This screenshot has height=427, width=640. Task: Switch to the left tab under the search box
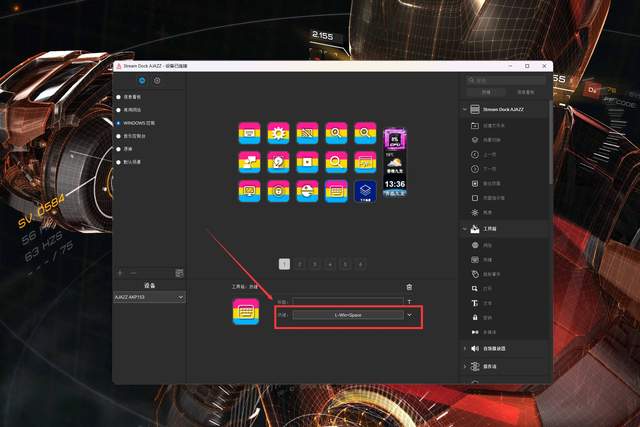pos(486,92)
